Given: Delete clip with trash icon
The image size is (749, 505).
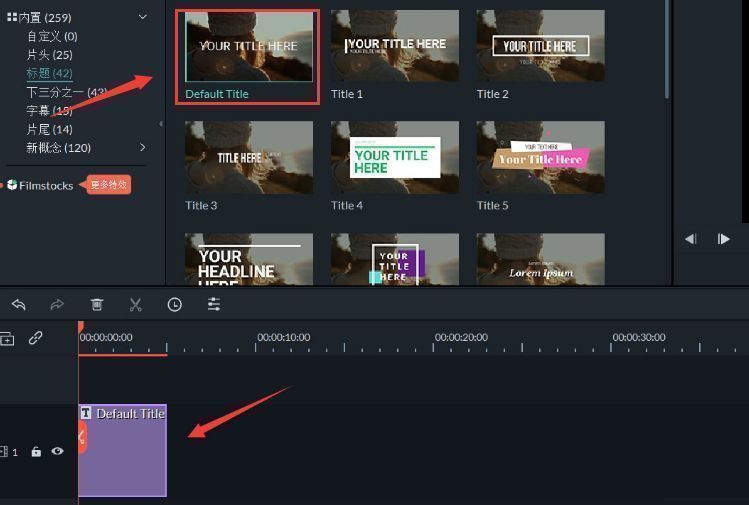Looking at the screenshot, I should (x=96, y=304).
